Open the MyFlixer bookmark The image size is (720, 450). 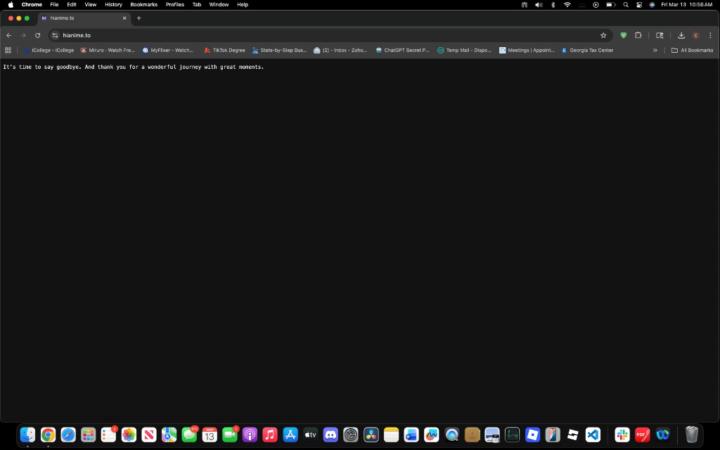point(168,50)
